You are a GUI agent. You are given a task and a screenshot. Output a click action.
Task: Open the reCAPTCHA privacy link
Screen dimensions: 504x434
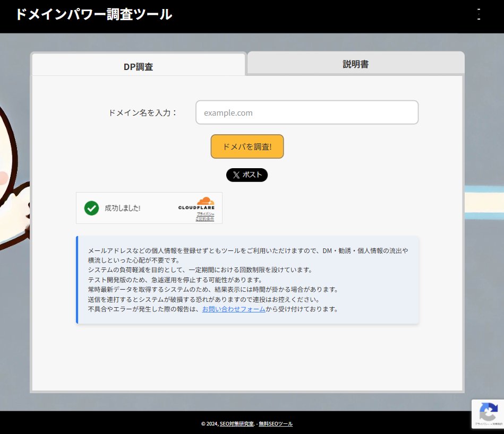(x=483, y=423)
